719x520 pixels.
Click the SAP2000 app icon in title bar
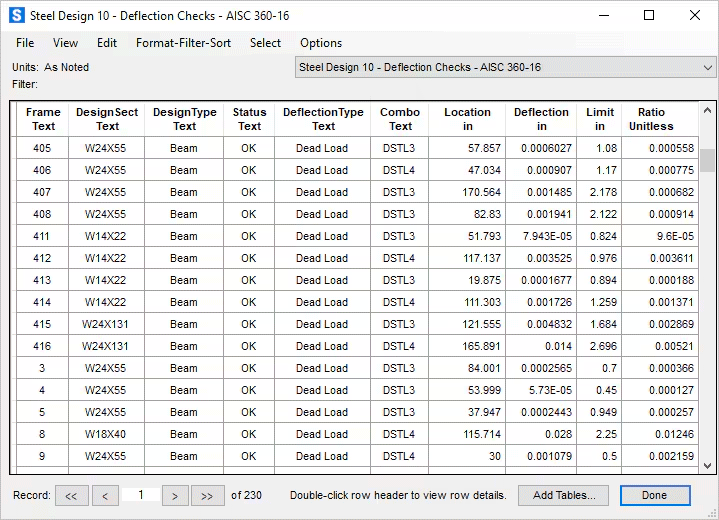[16, 16]
